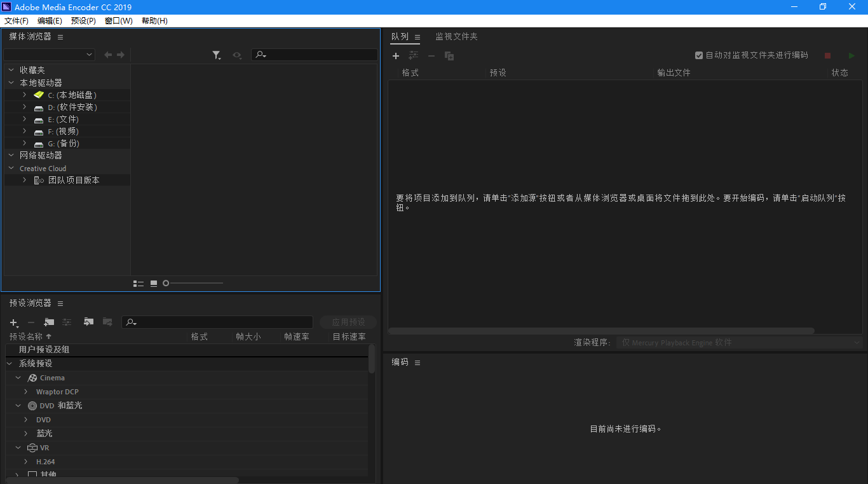Open the 预设浏览器 panel menu icon
Screen dimensions: 868x484
click(x=60, y=303)
